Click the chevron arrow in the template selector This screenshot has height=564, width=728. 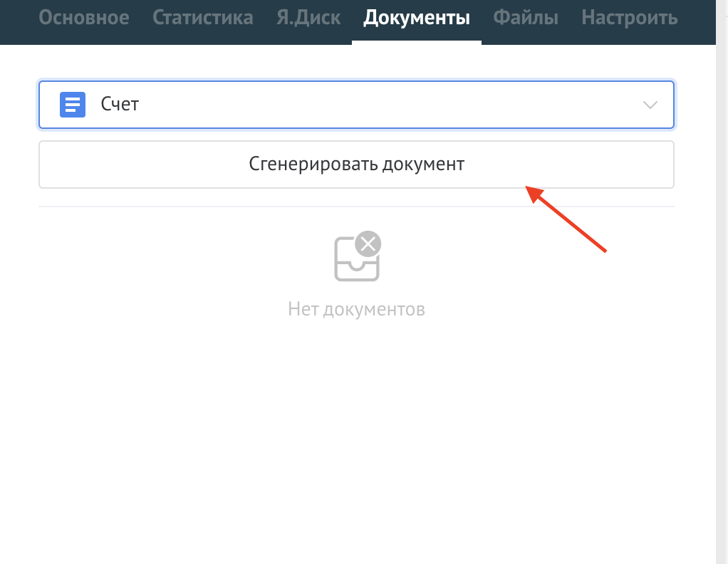click(x=650, y=105)
